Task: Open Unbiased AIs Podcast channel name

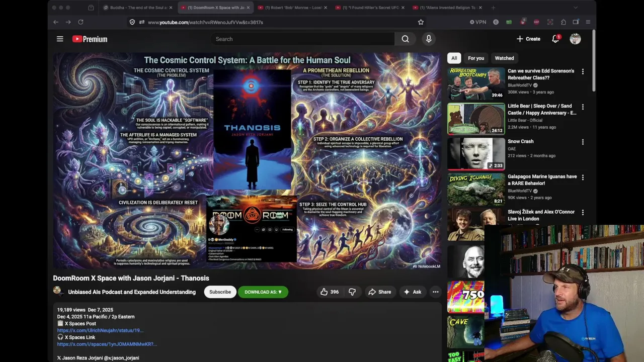Action: 132,292
